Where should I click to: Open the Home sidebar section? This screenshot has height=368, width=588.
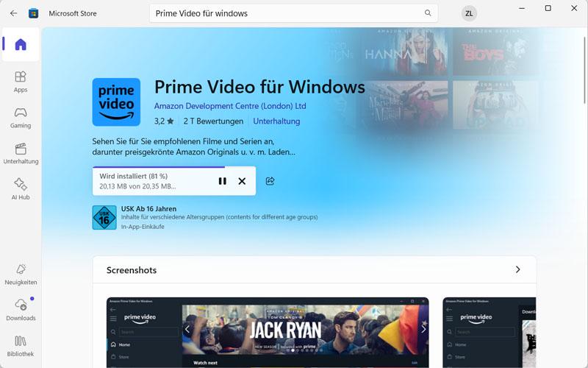point(21,44)
